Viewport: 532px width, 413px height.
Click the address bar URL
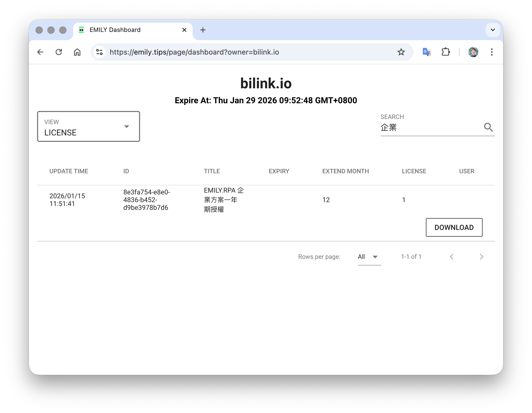(x=194, y=52)
